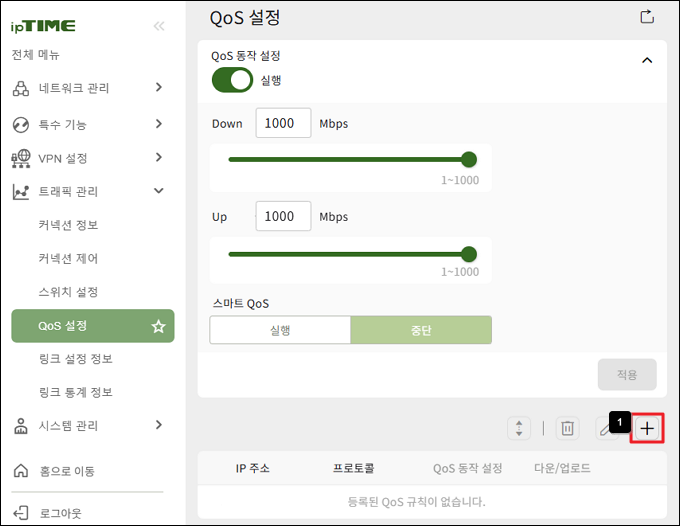Open 스위치 설정 menu item
Image resolution: width=680 pixels, height=526 pixels.
[68, 292]
